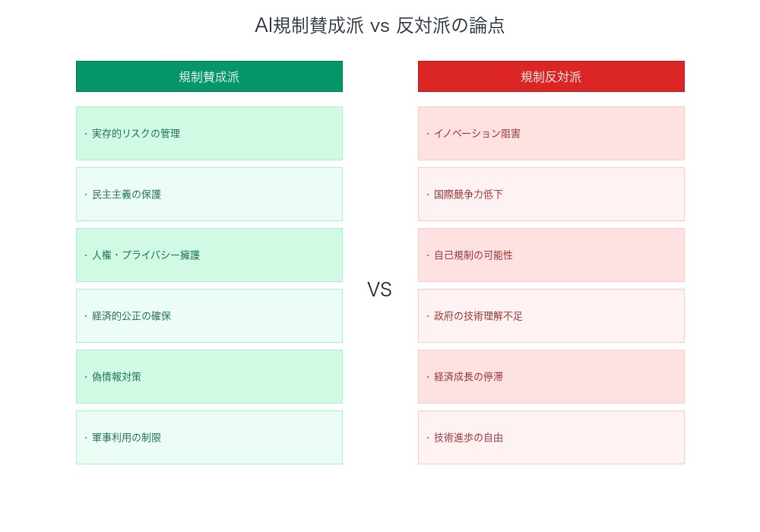This screenshot has height=532, width=760.
Task: Click the 経済成長の停滞 box
Action: tap(551, 377)
